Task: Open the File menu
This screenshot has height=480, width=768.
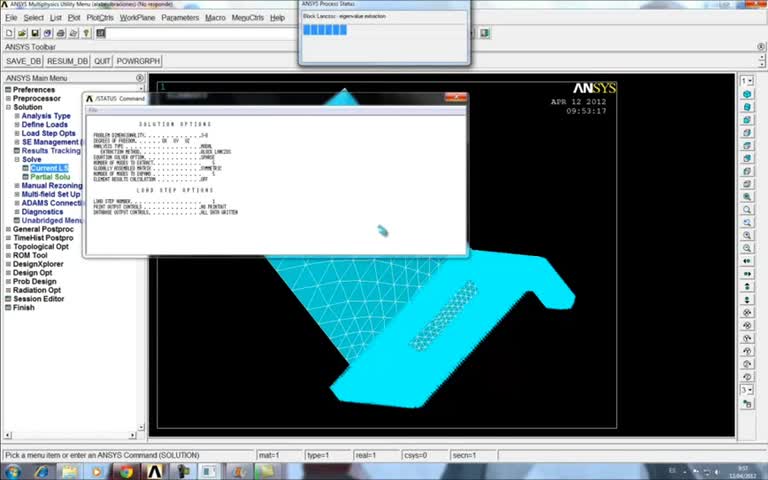Action: 11,18
